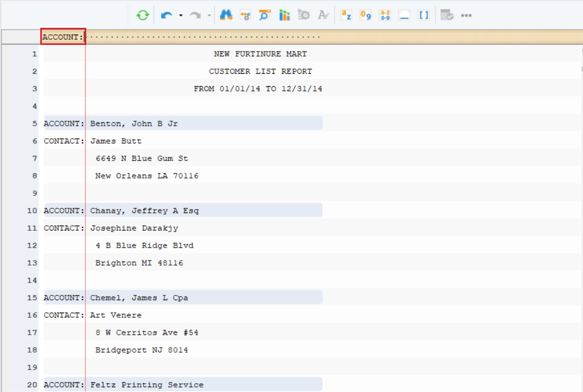Click the gray redo arrow
This screenshot has width=583, height=392.
pos(195,15)
